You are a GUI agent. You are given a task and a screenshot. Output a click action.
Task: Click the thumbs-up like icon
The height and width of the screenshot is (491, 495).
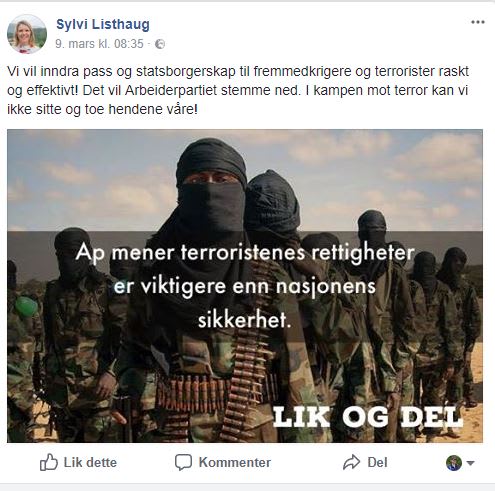click(x=49, y=462)
